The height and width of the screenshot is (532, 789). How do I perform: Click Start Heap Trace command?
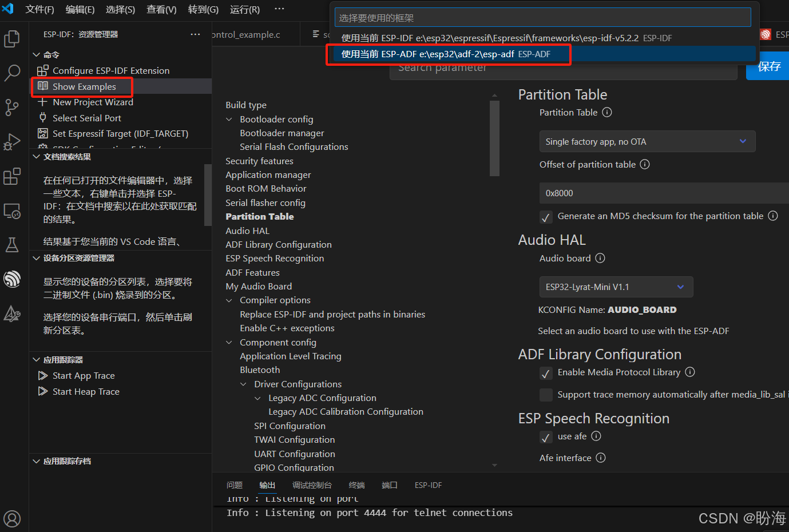86,391
